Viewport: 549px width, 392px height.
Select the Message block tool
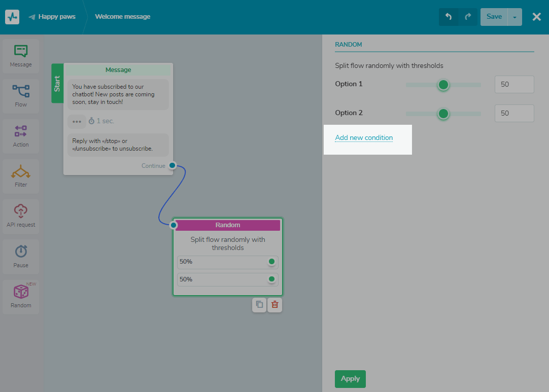[x=20, y=55]
